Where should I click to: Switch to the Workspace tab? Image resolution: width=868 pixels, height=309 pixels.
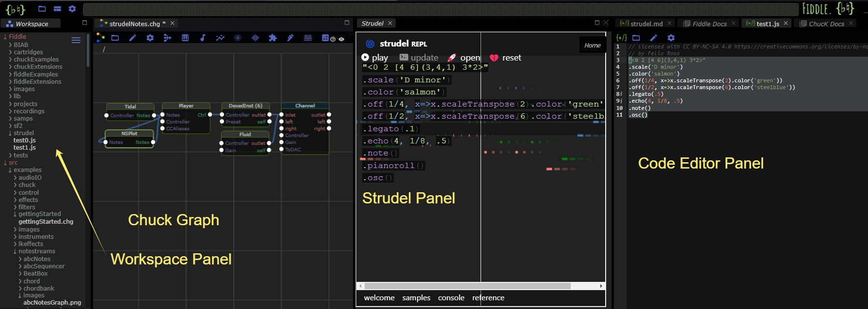pos(31,24)
